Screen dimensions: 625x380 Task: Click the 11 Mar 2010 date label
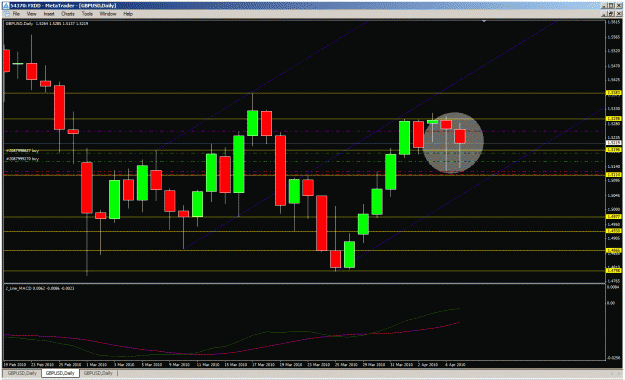click(207, 364)
